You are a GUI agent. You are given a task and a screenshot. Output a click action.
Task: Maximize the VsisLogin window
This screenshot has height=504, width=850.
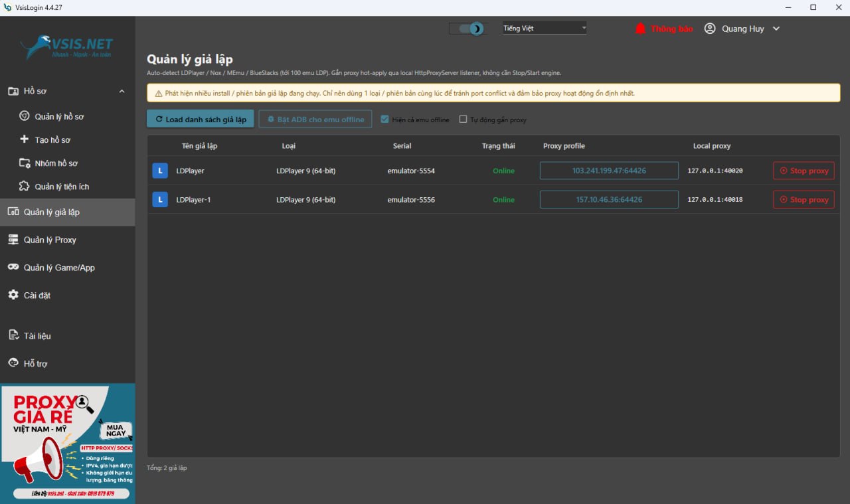(x=813, y=7)
